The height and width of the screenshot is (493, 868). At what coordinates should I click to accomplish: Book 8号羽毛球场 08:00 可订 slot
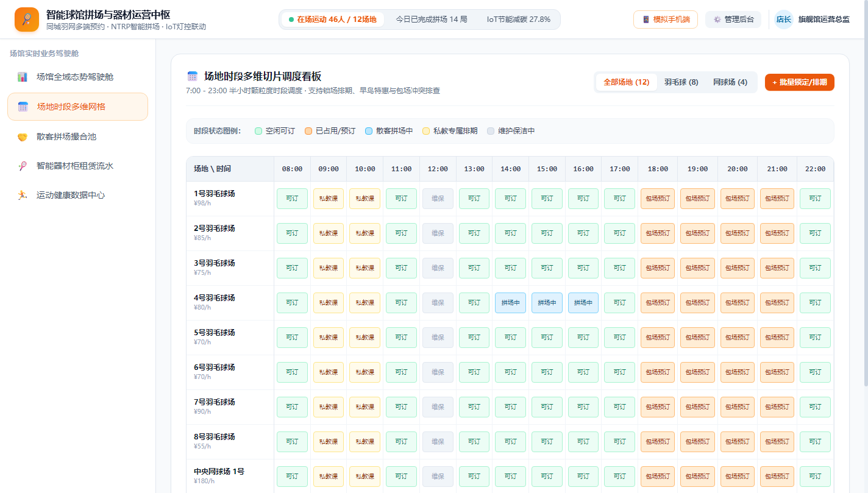click(x=292, y=442)
